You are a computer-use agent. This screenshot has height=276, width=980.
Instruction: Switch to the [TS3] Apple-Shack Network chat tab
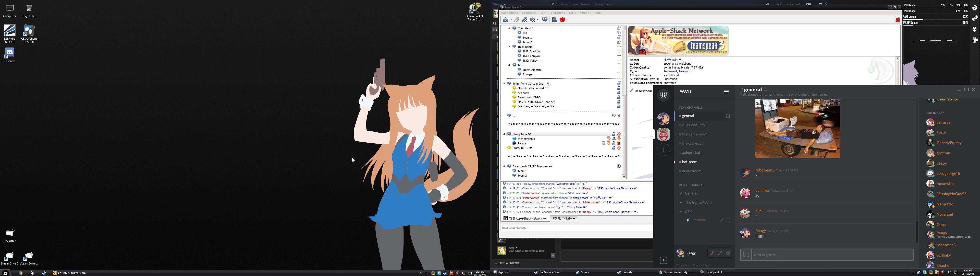(x=526, y=218)
